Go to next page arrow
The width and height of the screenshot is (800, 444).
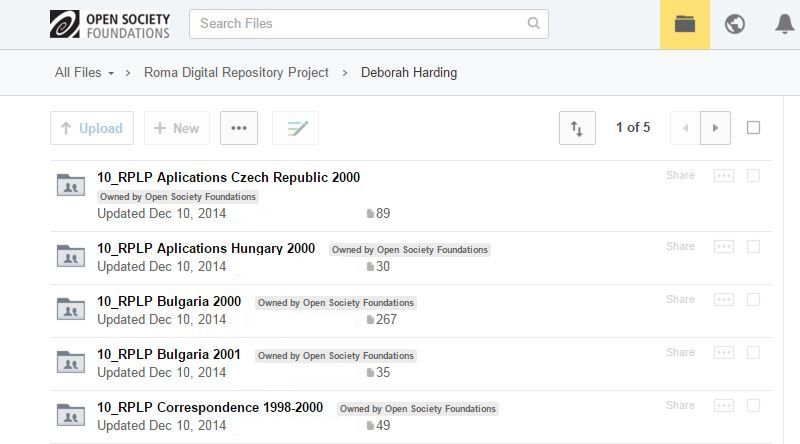[715, 128]
